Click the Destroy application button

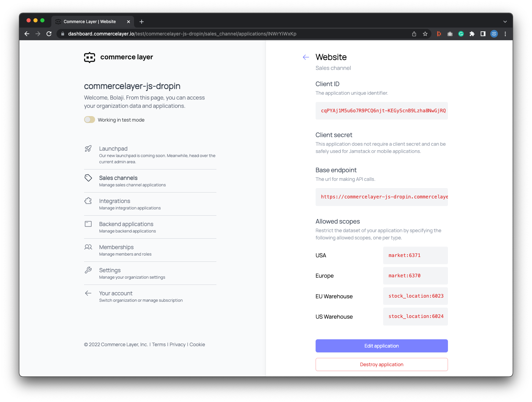tap(382, 364)
